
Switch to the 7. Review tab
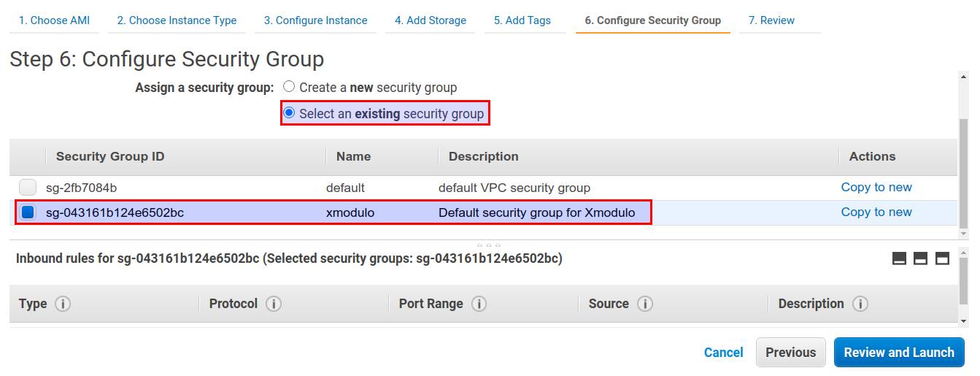click(772, 20)
